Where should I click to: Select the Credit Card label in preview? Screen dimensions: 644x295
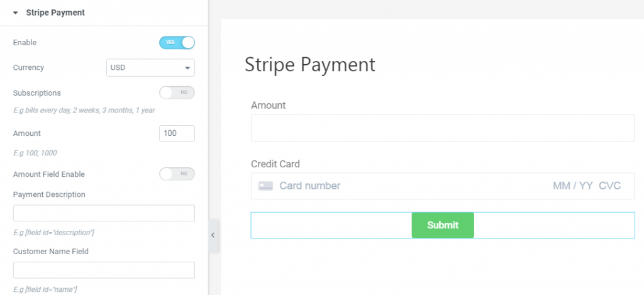pos(275,164)
